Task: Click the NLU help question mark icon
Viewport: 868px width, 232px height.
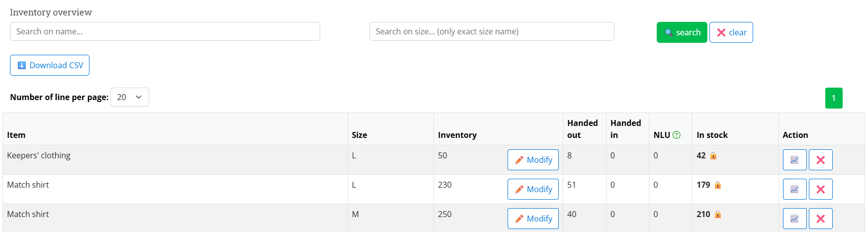Action: point(676,135)
